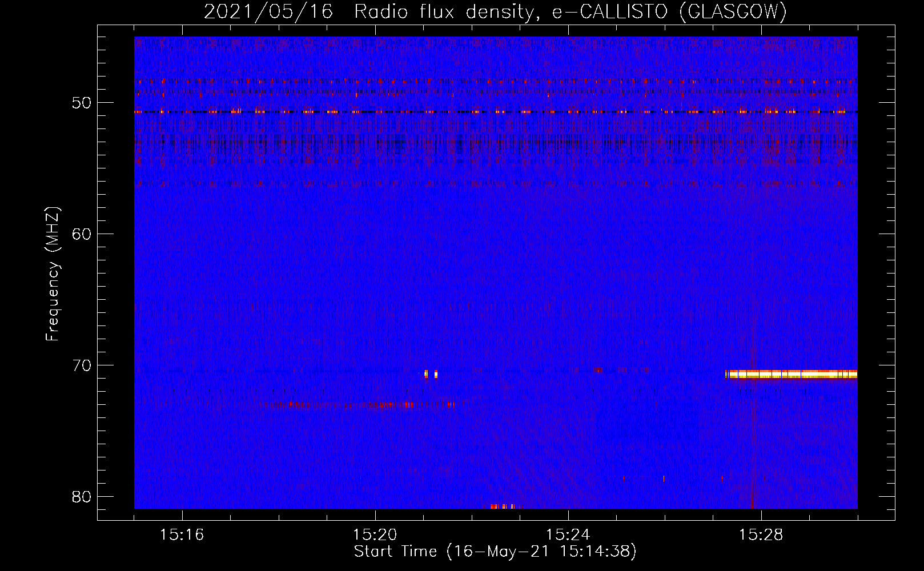Click the 70 frequency tick label
Image resolution: width=924 pixels, height=571 pixels.
(82, 365)
